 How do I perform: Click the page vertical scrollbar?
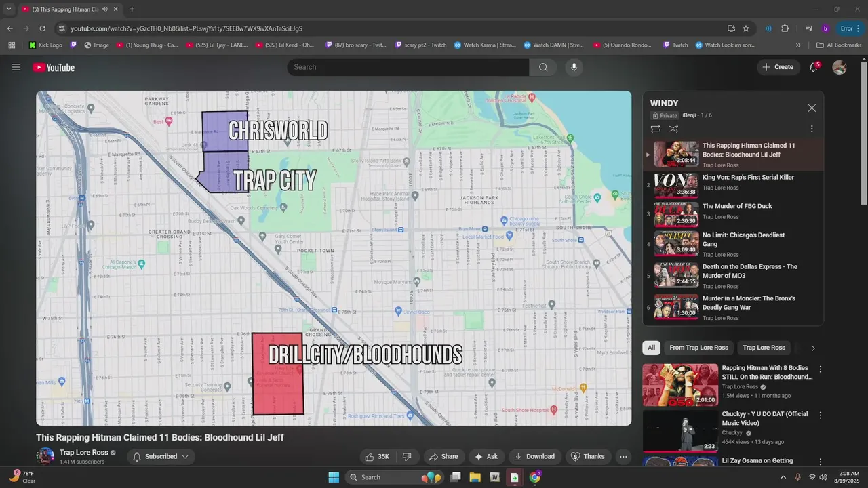click(x=863, y=133)
